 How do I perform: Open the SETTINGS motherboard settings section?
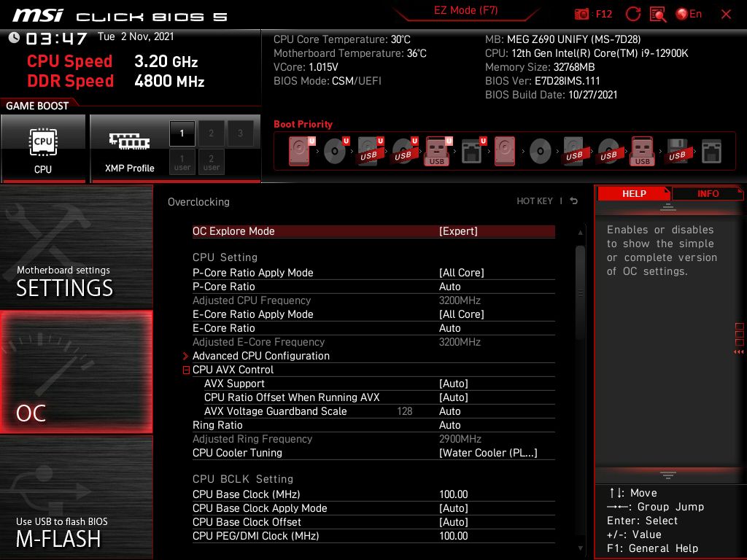click(76, 248)
